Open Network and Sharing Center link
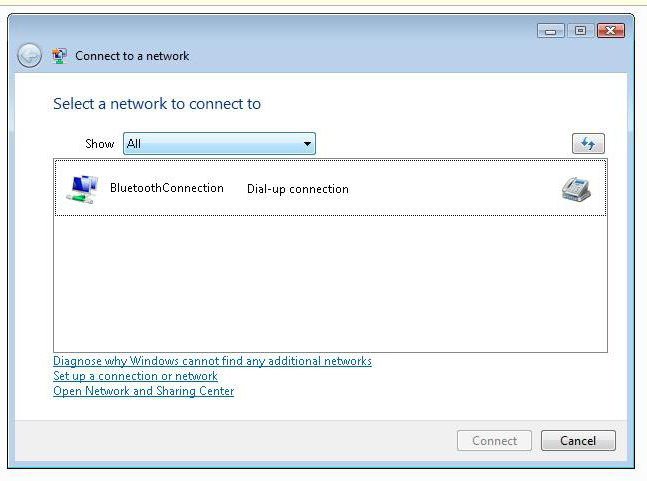Viewport: 647px width, 481px height. pyautogui.click(x=144, y=391)
